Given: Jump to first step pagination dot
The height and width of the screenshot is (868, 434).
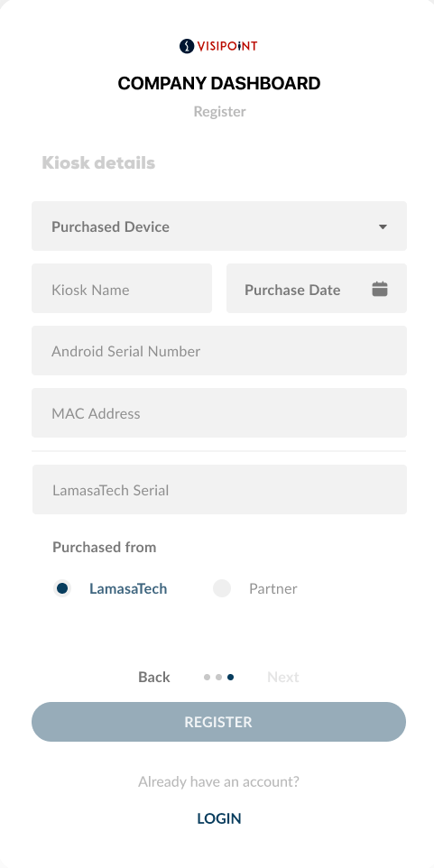Looking at the screenshot, I should click(207, 677).
